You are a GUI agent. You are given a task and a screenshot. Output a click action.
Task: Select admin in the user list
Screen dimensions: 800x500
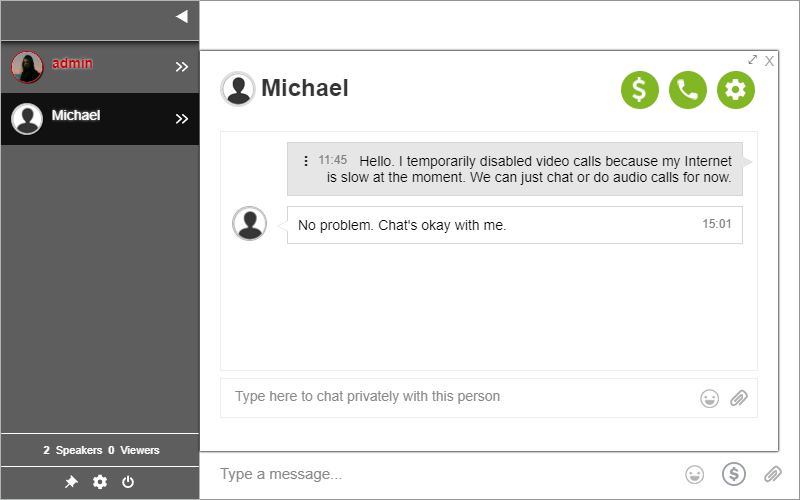(x=73, y=64)
